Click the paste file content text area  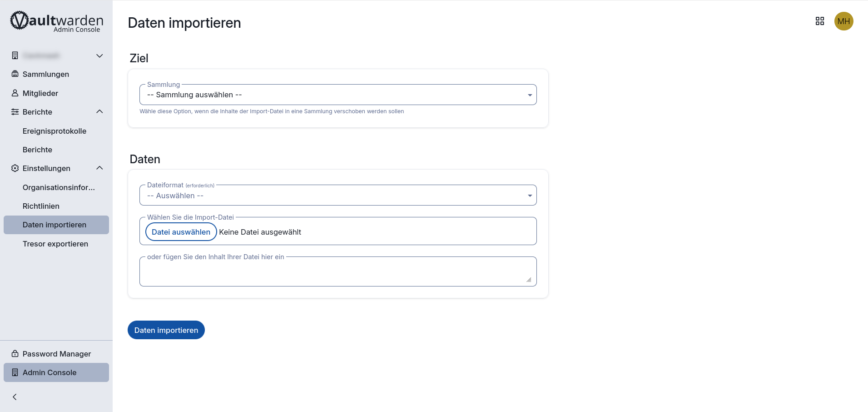pyautogui.click(x=337, y=273)
